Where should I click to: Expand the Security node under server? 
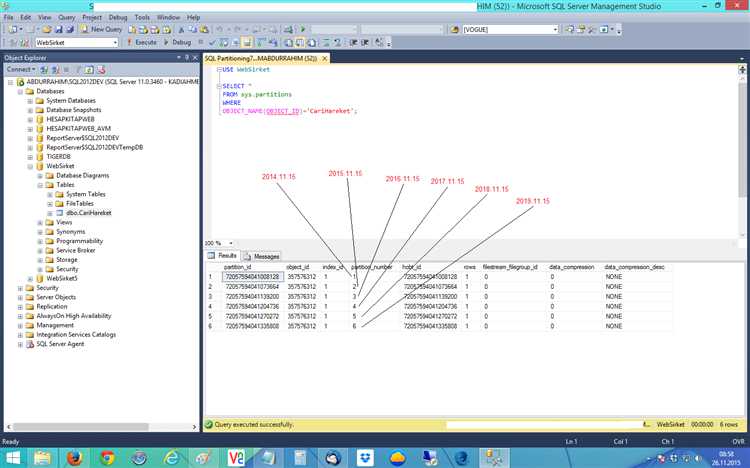(x=20, y=287)
